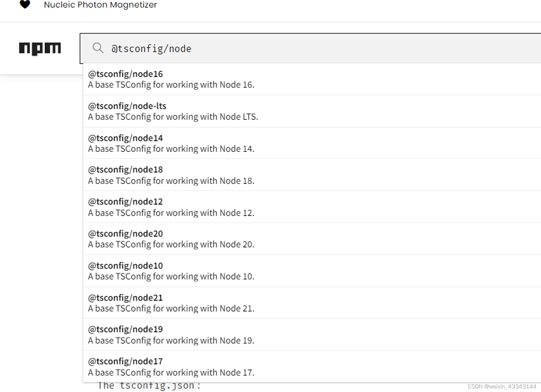Select the @tsconfig/node-lts suggestion
Viewport: 541px width, 392px height.
312,111
